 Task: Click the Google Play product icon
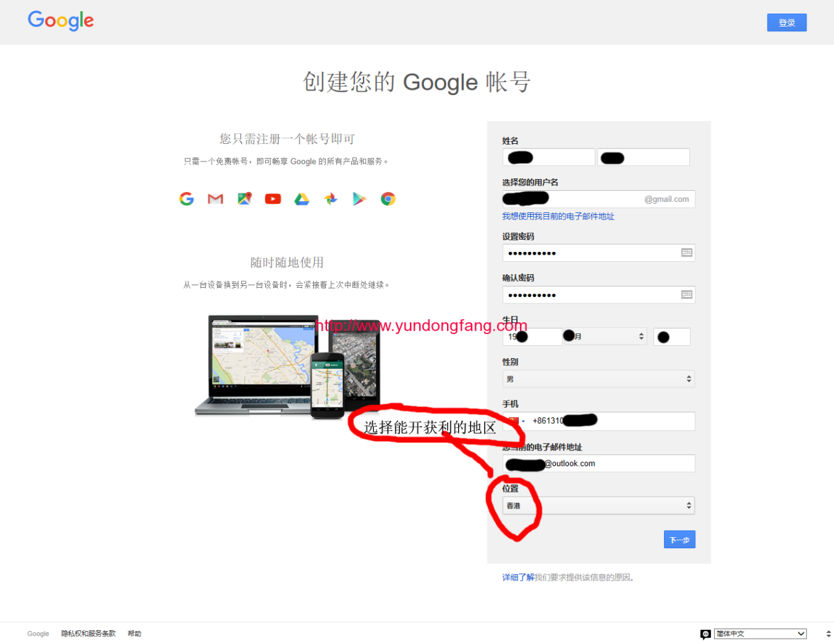[359, 199]
